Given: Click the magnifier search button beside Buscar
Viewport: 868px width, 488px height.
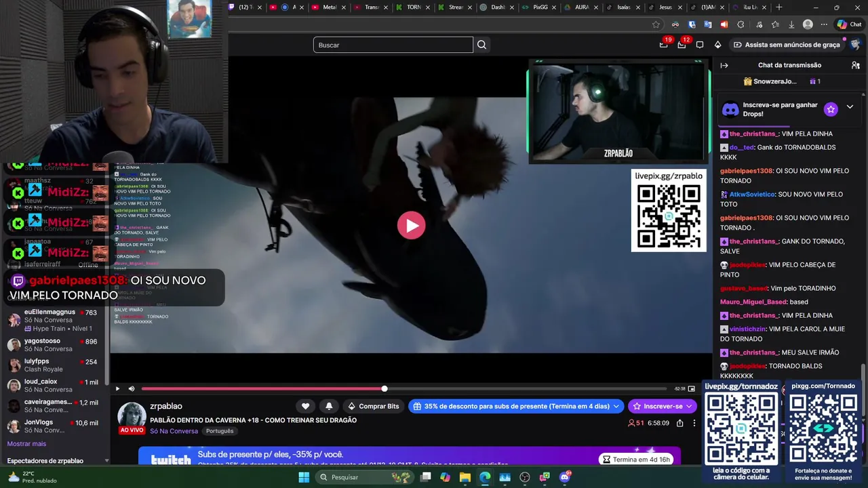Looking at the screenshot, I should pyautogui.click(x=481, y=45).
